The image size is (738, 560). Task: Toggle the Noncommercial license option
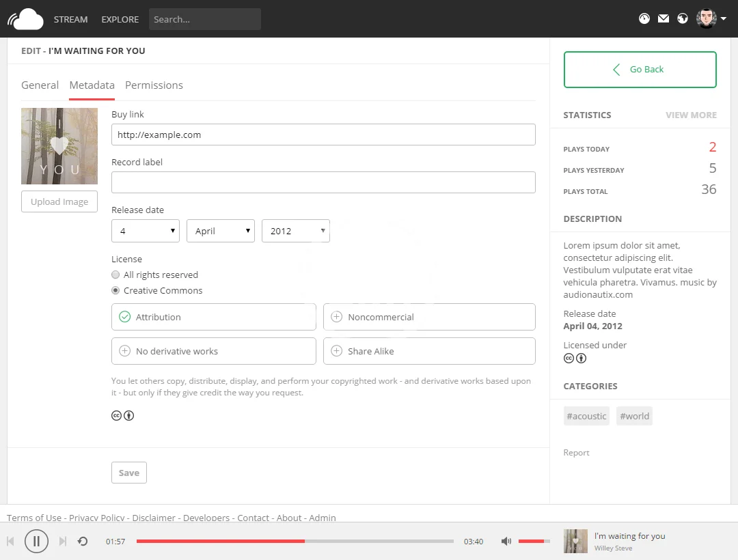[428, 317]
